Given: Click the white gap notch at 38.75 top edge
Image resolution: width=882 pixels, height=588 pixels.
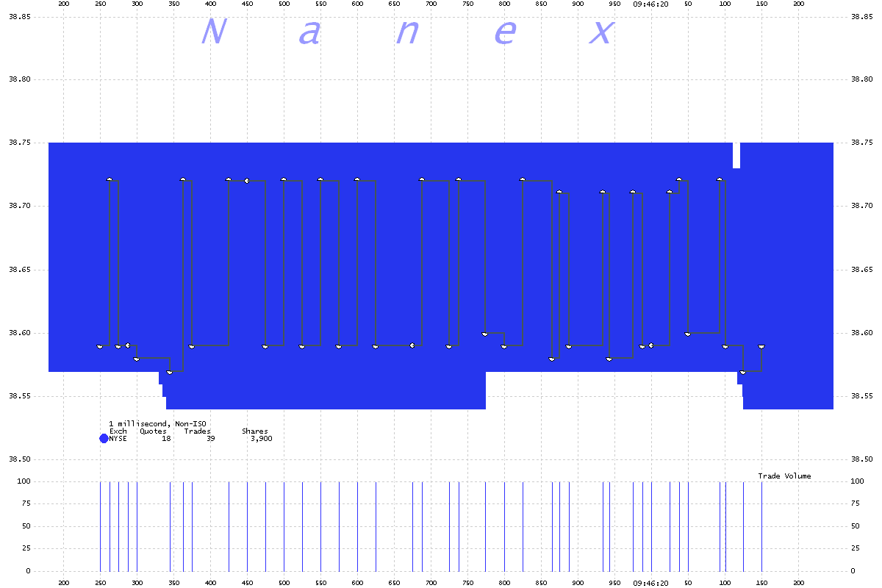Looking at the screenshot, I should click(x=736, y=155).
